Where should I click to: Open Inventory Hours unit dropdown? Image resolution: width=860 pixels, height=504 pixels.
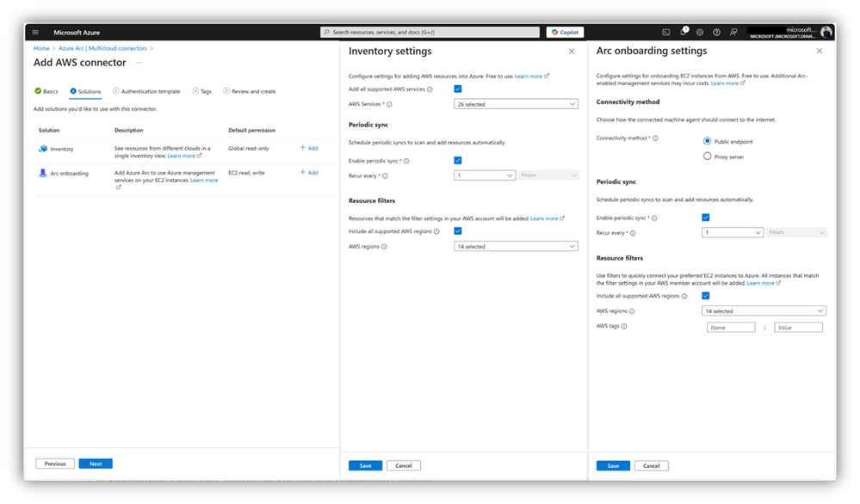point(548,175)
